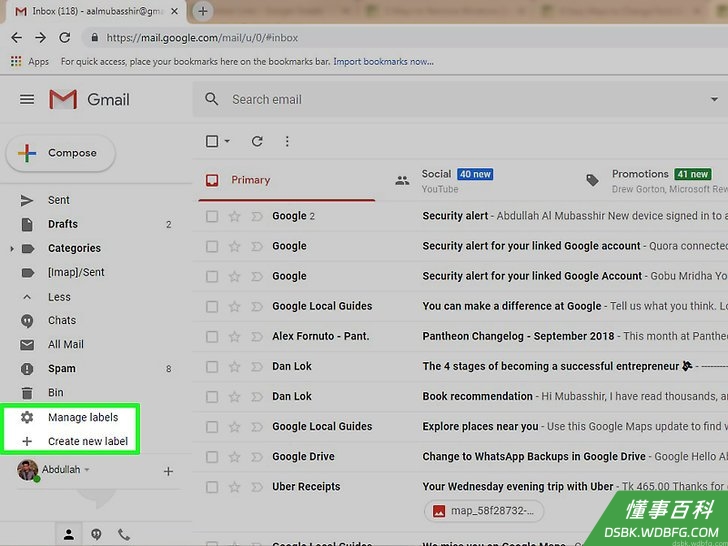Start a new chat with plus icon

click(169, 472)
